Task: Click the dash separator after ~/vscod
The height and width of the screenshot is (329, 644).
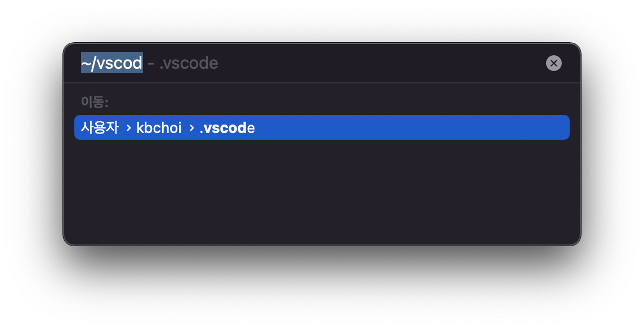Action: tap(150, 63)
